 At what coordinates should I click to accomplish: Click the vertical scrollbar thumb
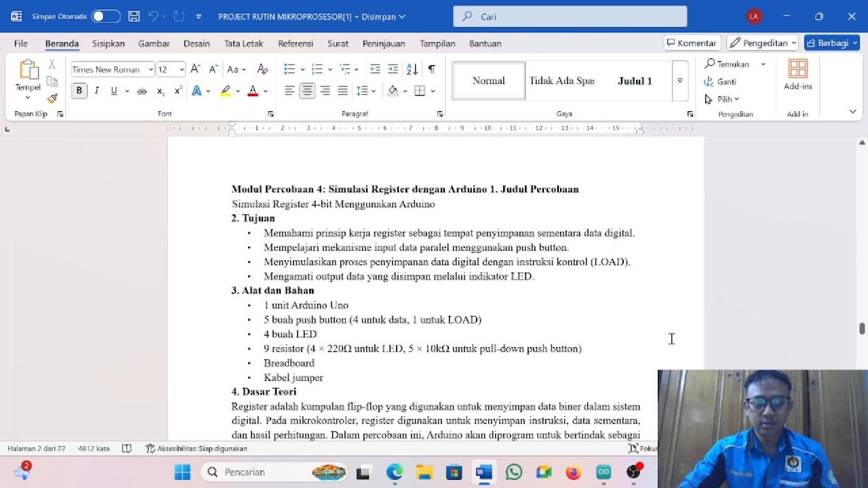(862, 329)
